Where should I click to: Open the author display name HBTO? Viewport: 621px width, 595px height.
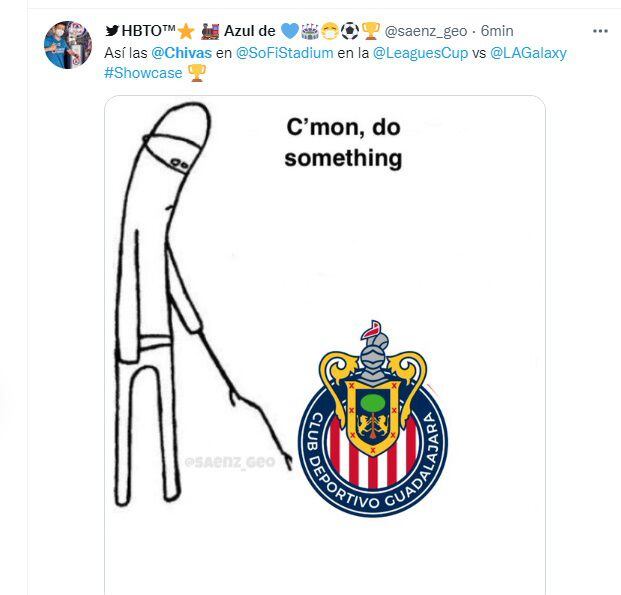(x=148, y=31)
